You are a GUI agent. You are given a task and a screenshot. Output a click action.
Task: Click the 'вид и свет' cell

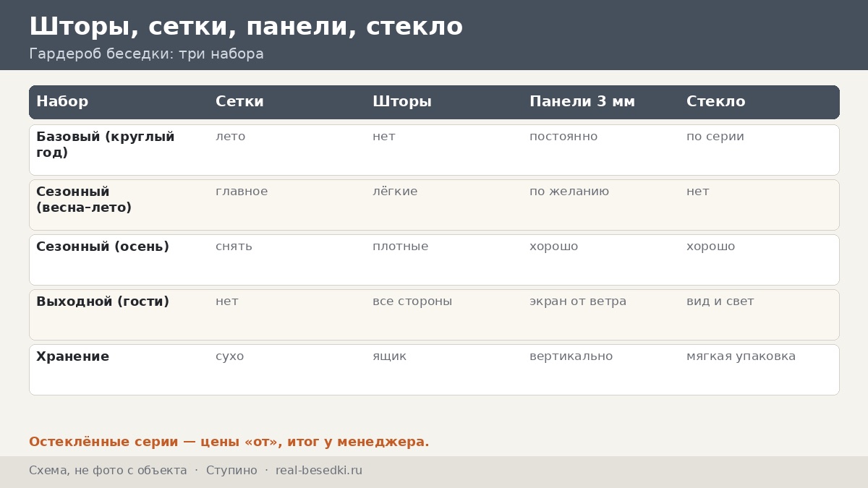coord(720,301)
